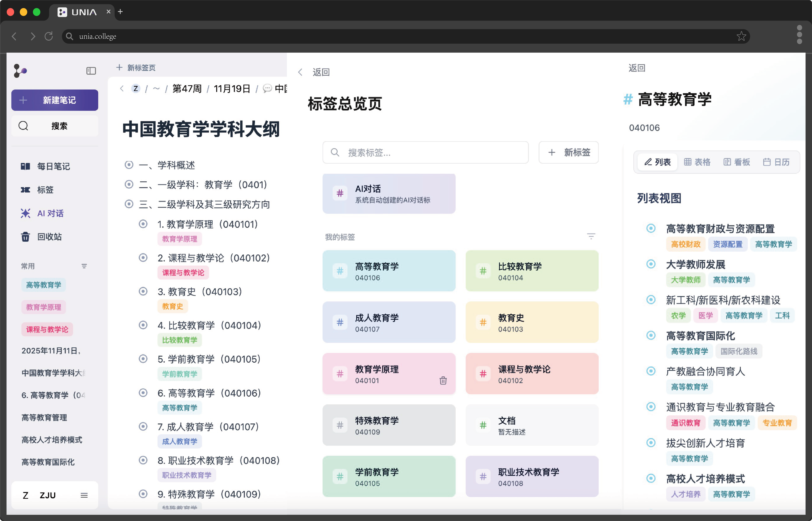
Task: Toggle bullet of 2. 课程与教学论（040102）
Action: point(143,258)
